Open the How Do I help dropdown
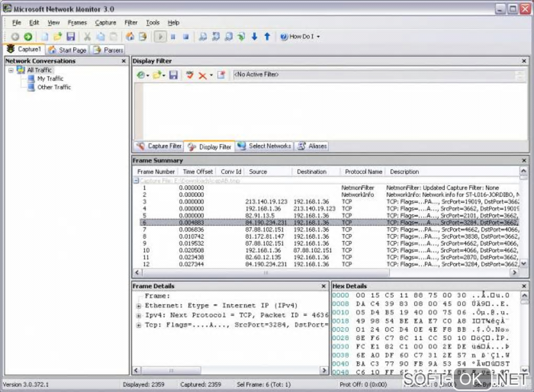534x392 pixels. coord(300,37)
